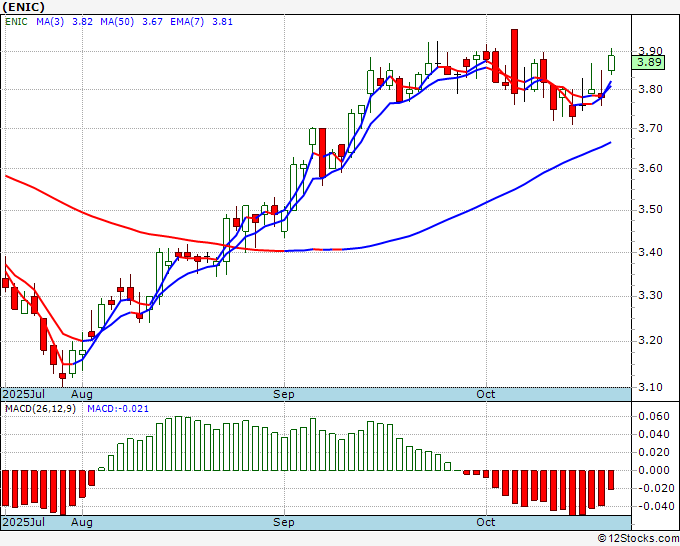Click the current price tag 3.89
Image resolution: width=680 pixels, height=546 pixels.
pyautogui.click(x=649, y=62)
